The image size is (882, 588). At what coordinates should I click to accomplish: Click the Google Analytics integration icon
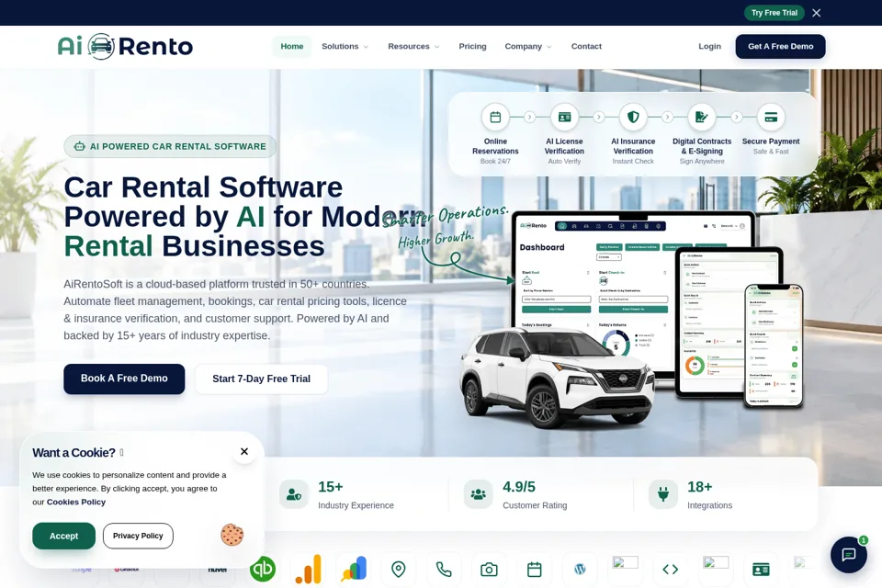coord(309,569)
